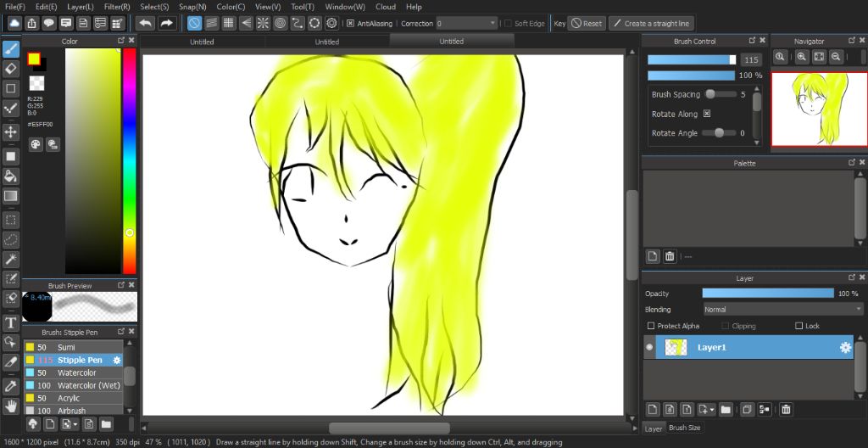Click the Navigator preview thumbnail

coord(820,109)
